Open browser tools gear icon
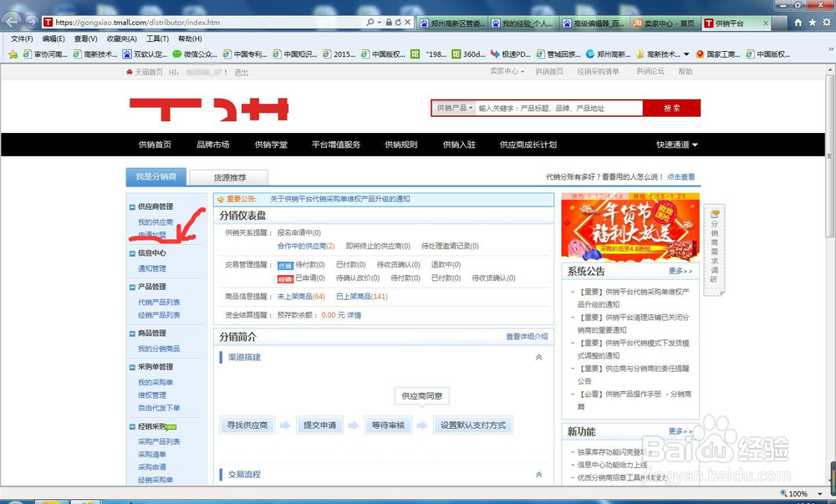Image resolution: width=836 pixels, height=504 pixels. (827, 23)
